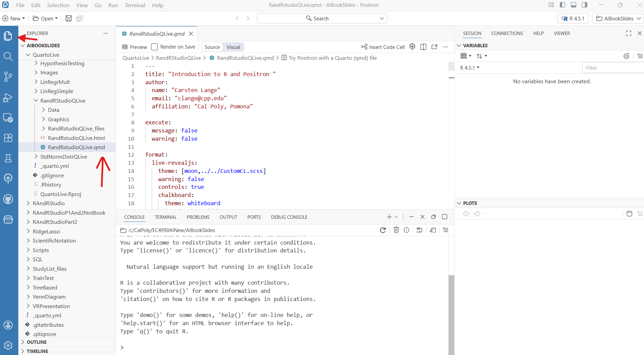Restart the R console session

point(383,230)
